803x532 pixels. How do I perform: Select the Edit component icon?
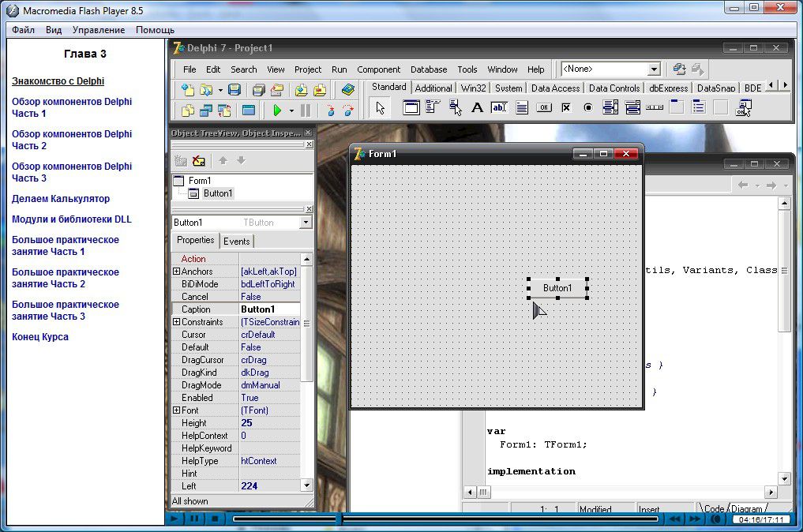(499, 107)
